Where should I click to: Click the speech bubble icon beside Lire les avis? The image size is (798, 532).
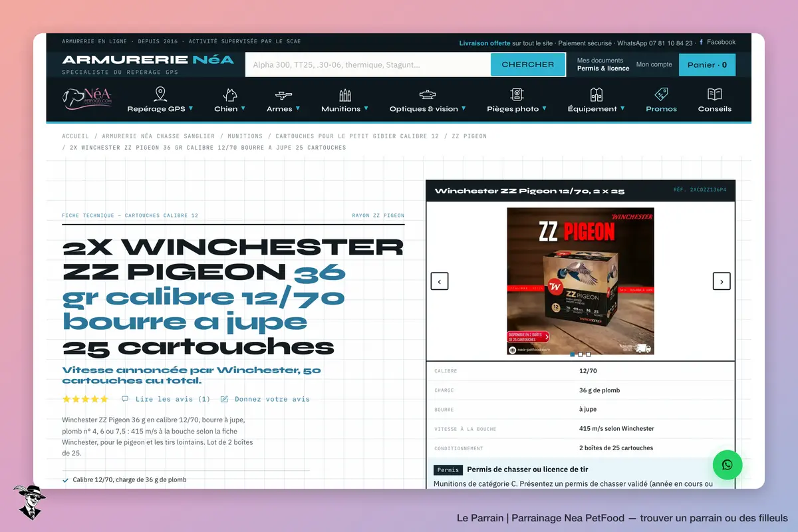[x=125, y=399]
